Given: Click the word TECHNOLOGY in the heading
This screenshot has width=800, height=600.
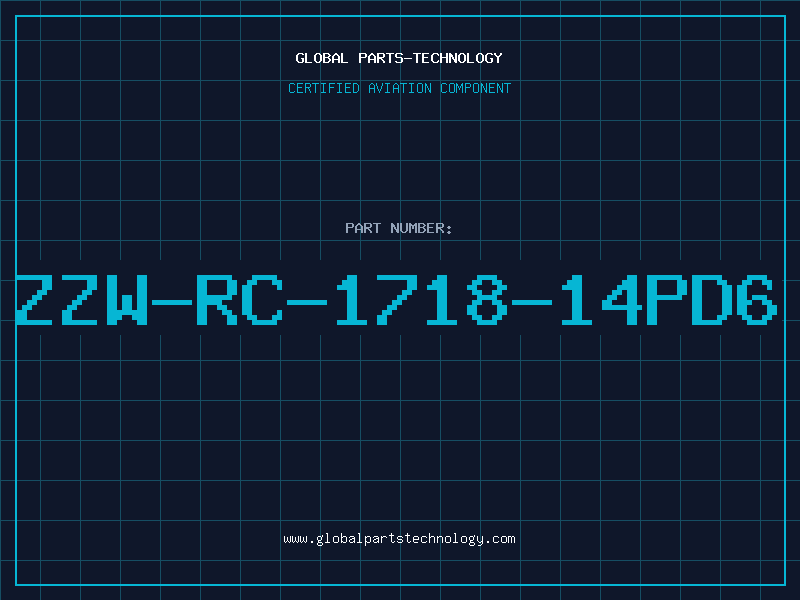Looking at the screenshot, I should 458,58.
